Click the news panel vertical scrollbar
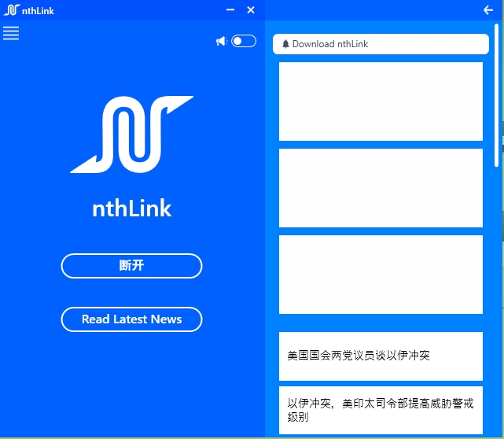This screenshot has height=439, width=504. click(496, 94)
